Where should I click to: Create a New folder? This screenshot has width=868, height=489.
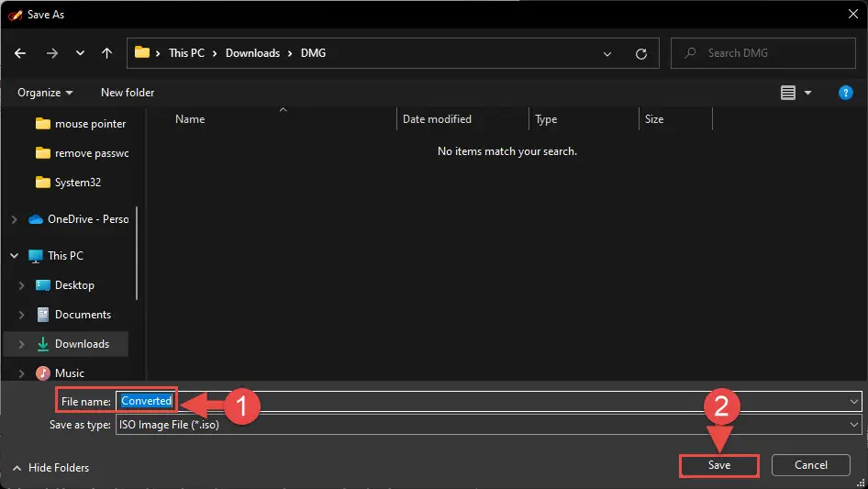click(x=128, y=93)
